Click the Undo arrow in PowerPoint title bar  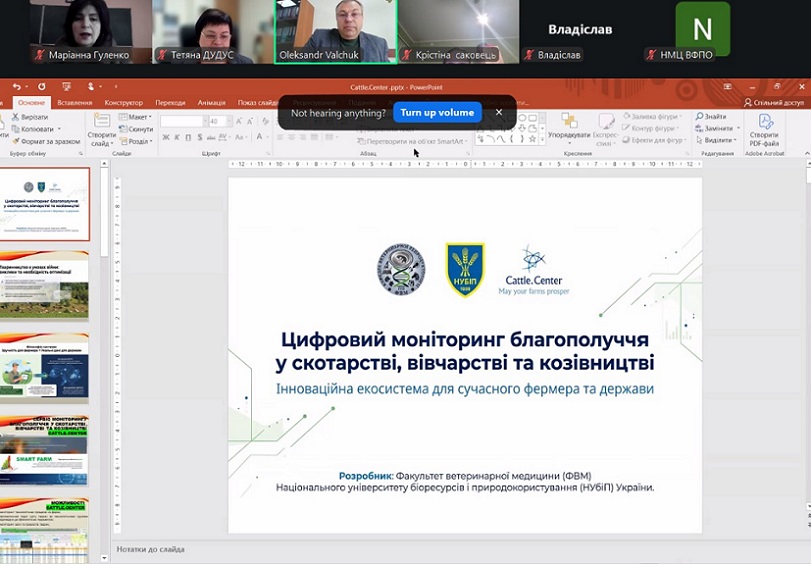(17, 86)
